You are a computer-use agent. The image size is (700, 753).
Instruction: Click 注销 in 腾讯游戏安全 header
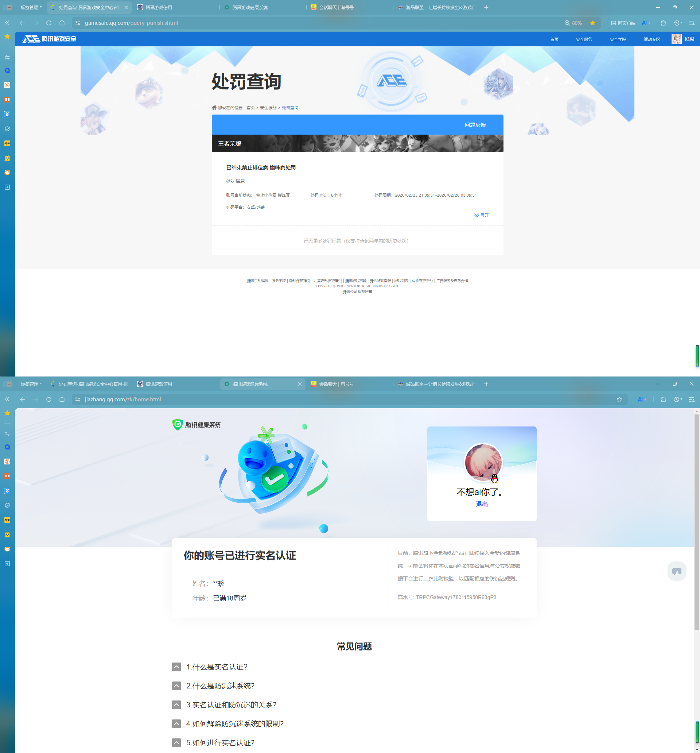(689, 39)
